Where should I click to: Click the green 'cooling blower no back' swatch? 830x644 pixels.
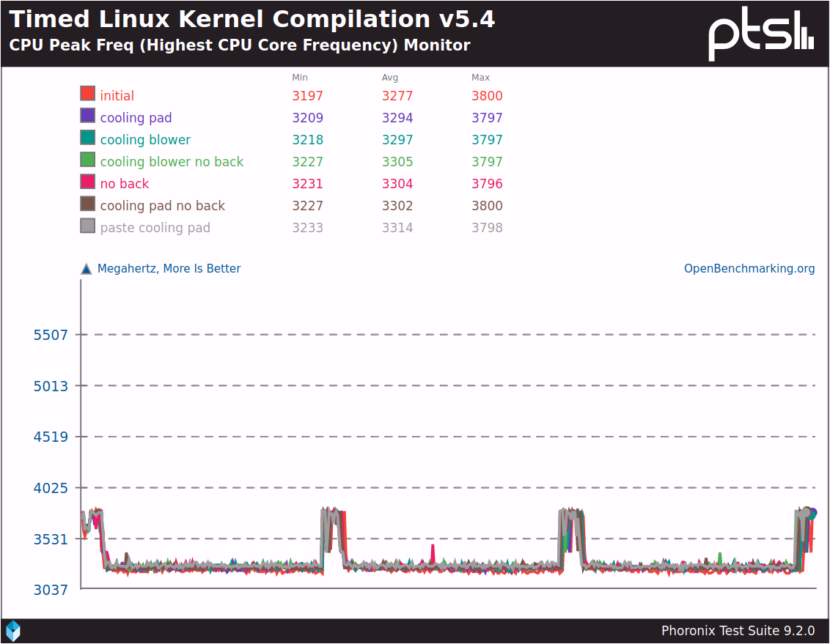pyautogui.click(x=88, y=160)
